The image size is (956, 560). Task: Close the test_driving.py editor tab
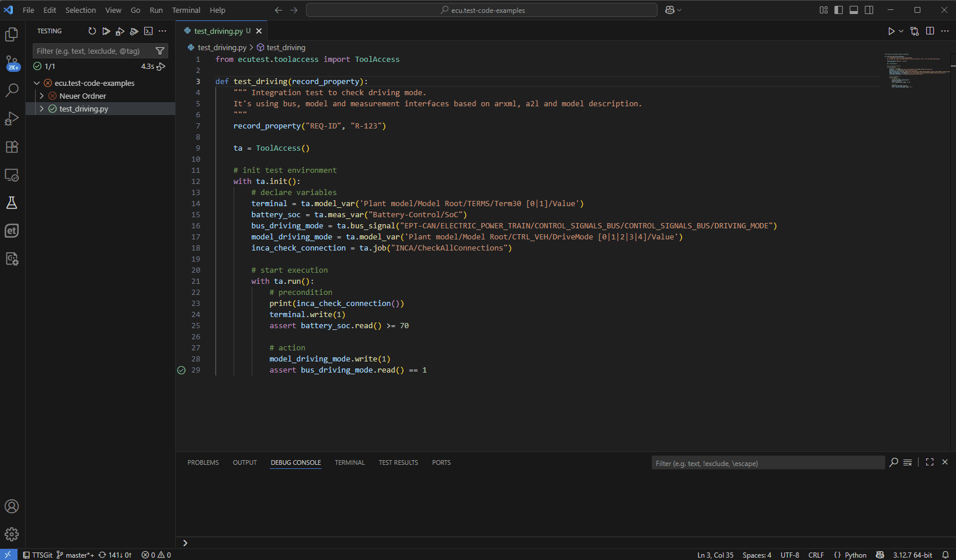259,31
